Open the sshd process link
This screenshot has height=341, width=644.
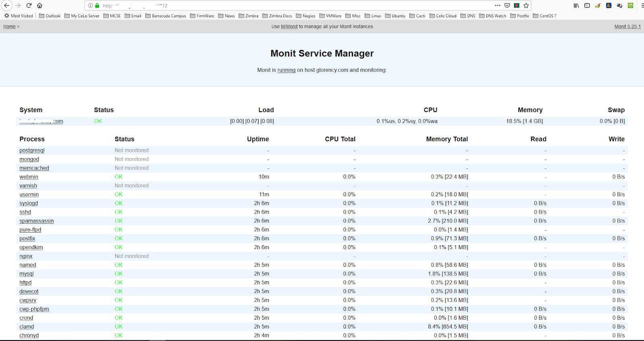25,212
